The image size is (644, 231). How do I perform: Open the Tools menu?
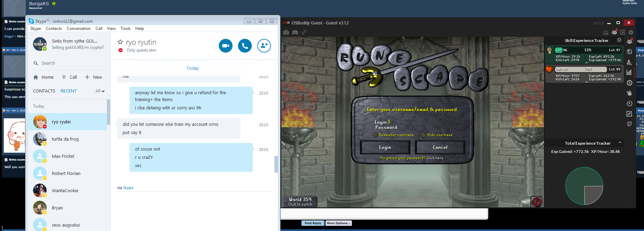pyautogui.click(x=125, y=29)
